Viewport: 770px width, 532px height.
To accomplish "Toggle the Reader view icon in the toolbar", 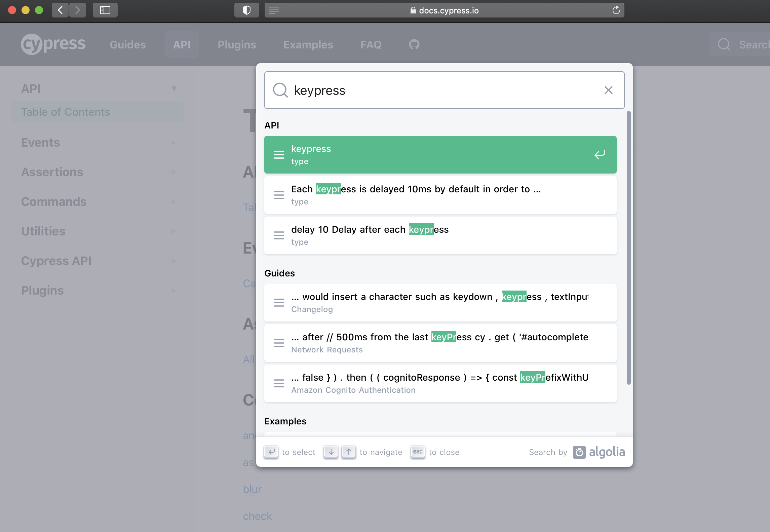I will coord(274,10).
